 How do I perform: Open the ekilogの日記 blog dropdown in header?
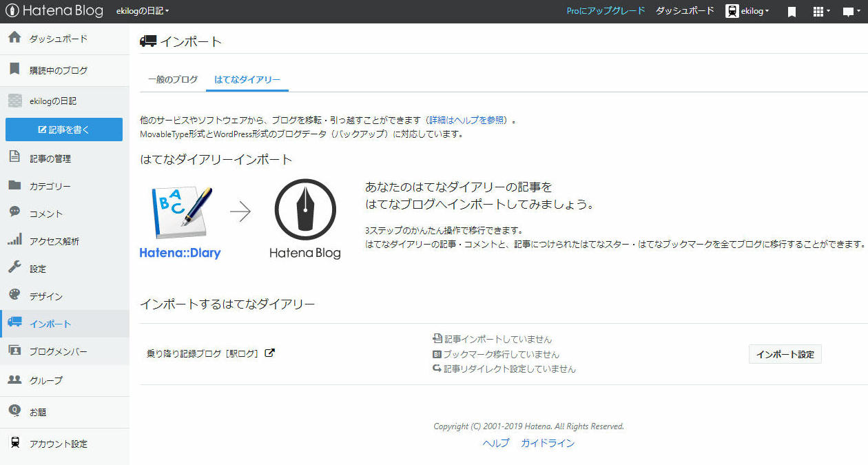(143, 12)
